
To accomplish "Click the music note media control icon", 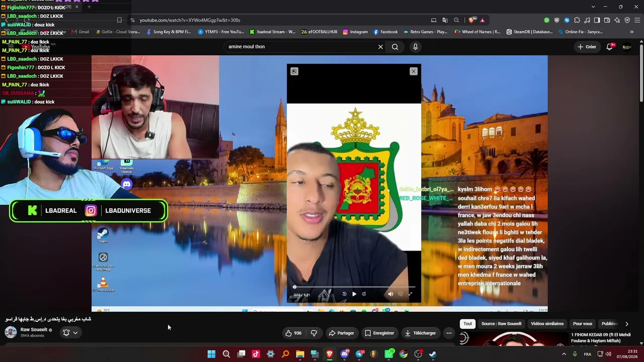I will 587,20.
